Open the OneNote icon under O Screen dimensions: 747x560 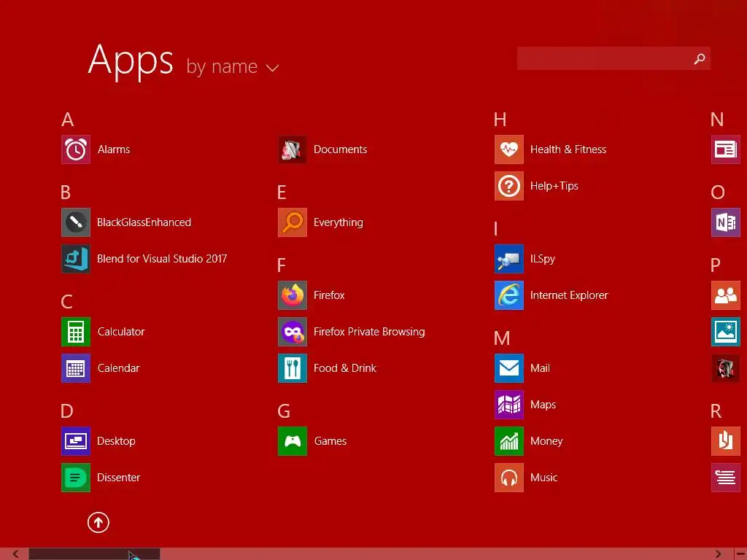click(x=726, y=222)
